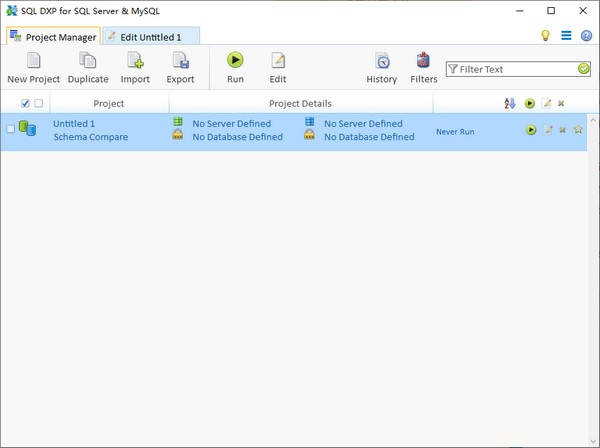The width and height of the screenshot is (600, 448).
Task: Click the New Project toolbar icon
Action: (33, 62)
